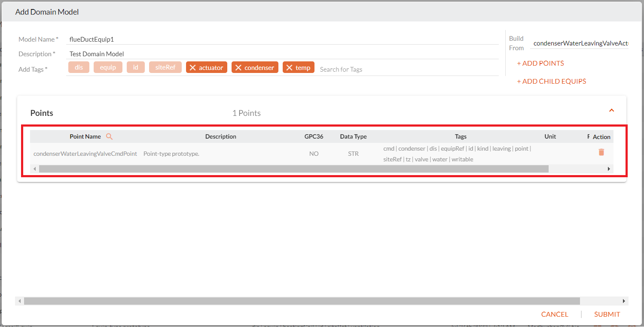The width and height of the screenshot is (644, 327).
Task: Collapse the Points panel with the chevron
Action: [612, 110]
